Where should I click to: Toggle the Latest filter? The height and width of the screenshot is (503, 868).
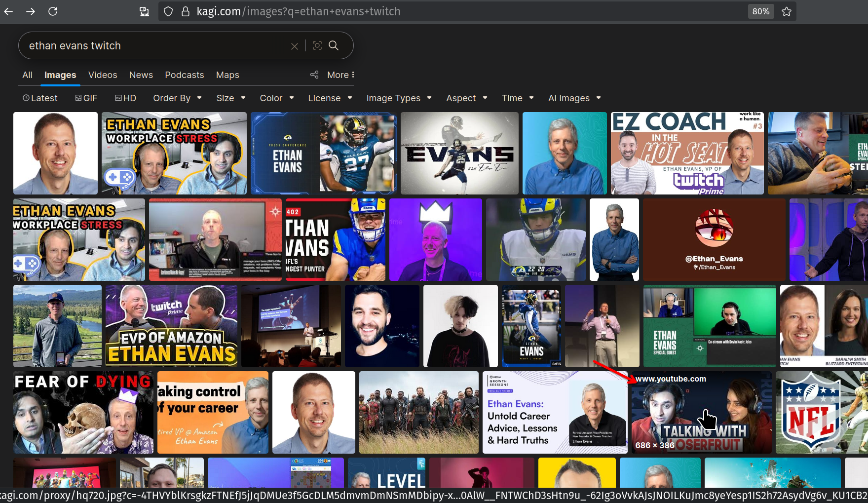click(40, 98)
